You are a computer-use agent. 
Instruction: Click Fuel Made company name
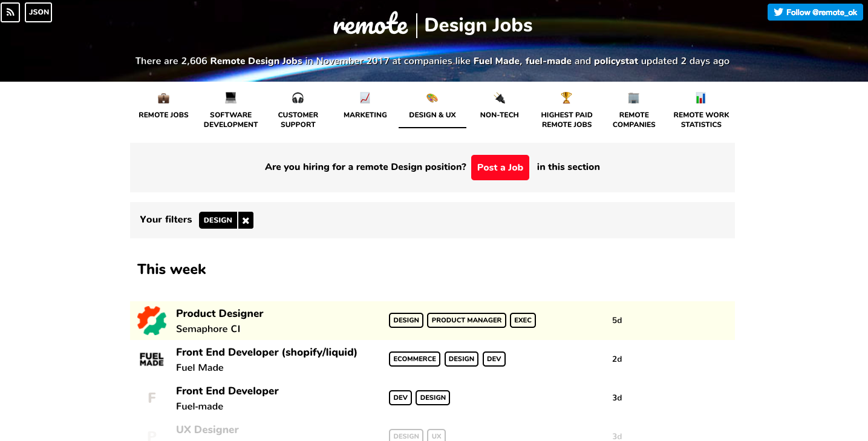pos(200,368)
